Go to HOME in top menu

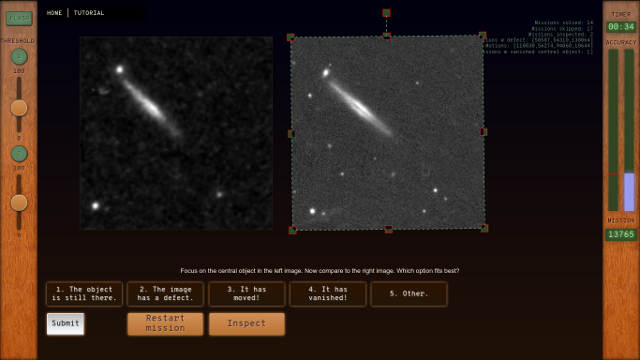54,13
